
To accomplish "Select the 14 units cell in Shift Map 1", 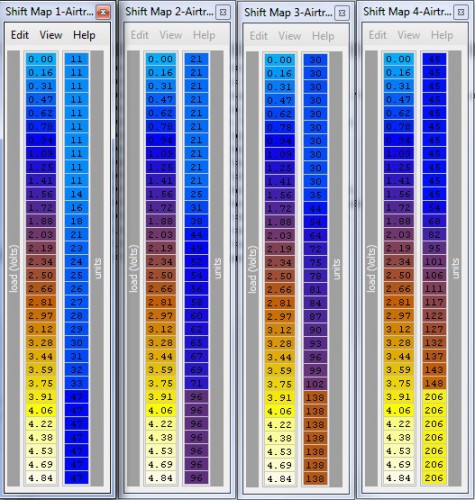I will pos(76,194).
